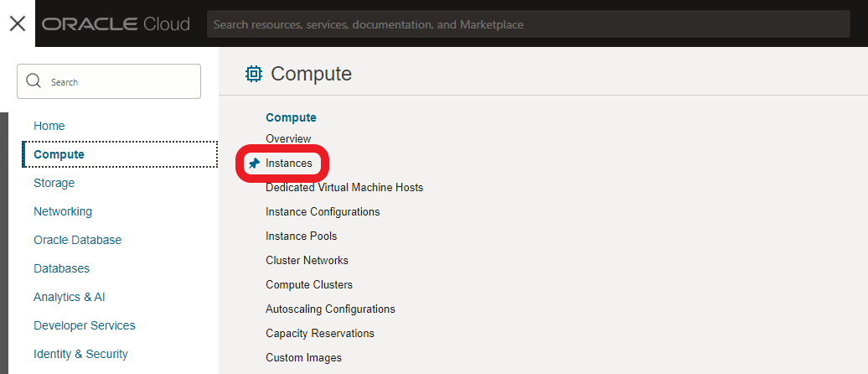The width and height of the screenshot is (868, 374).
Task: Focus the top resource search bar
Action: click(x=528, y=24)
